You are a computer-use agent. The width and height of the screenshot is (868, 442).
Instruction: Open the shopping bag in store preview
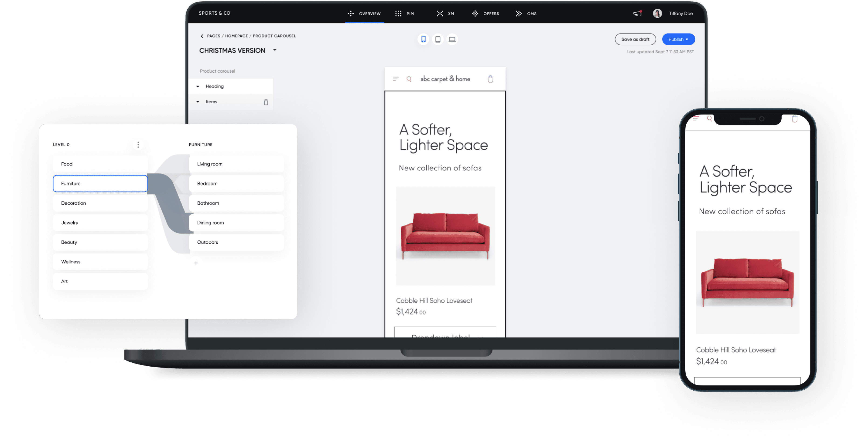pos(490,79)
